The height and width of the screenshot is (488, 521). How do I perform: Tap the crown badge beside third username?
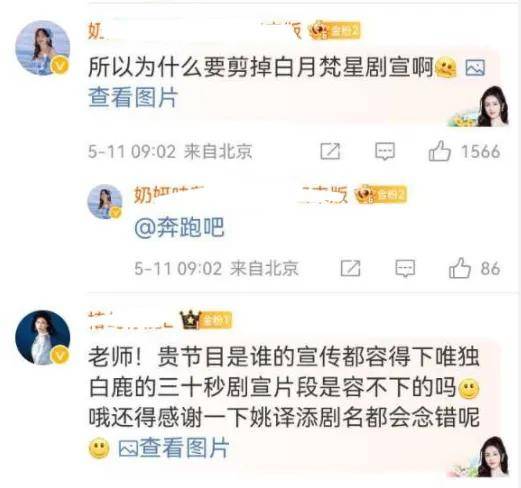pyautogui.click(x=205, y=320)
